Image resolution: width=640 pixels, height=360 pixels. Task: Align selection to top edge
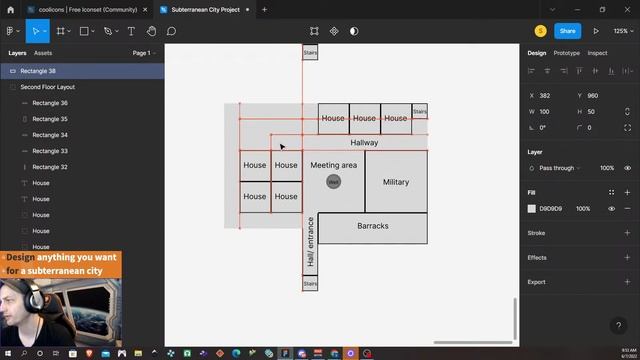[x=579, y=71]
